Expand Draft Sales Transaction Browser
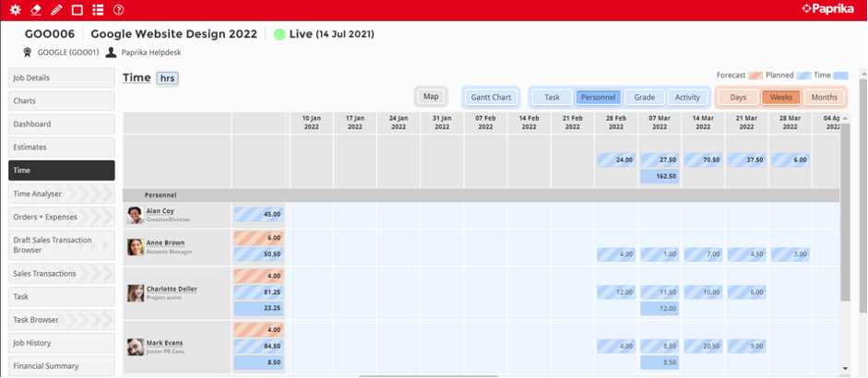Image resolution: width=868 pixels, height=378 pixels. point(61,245)
